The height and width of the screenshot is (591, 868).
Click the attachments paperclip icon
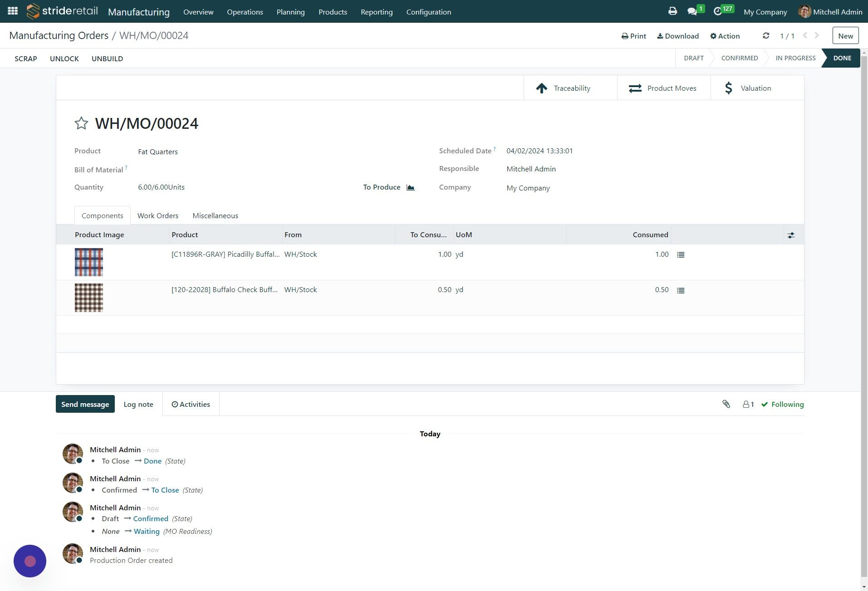[726, 404]
